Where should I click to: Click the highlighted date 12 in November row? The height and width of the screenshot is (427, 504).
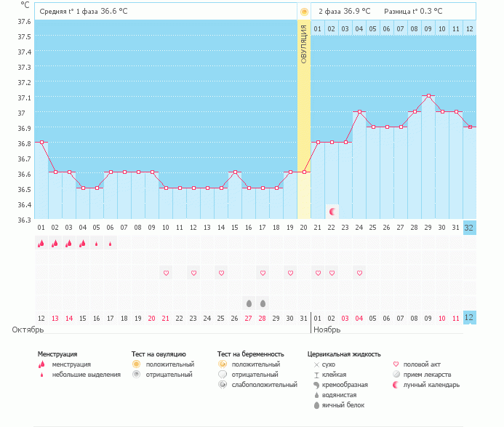click(469, 318)
